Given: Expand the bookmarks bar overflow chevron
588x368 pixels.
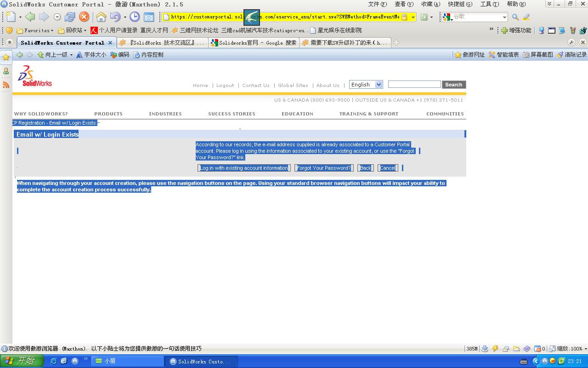Looking at the screenshot, I should coord(491,29).
